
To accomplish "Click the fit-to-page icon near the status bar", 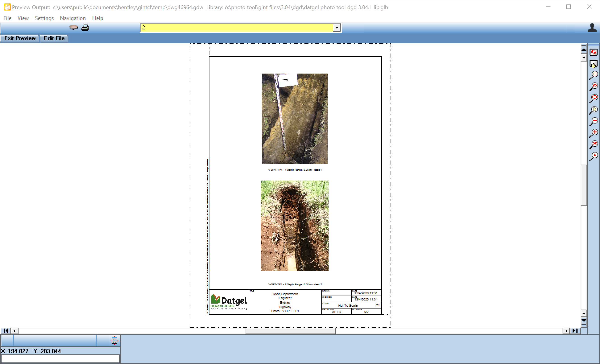I will (115, 340).
